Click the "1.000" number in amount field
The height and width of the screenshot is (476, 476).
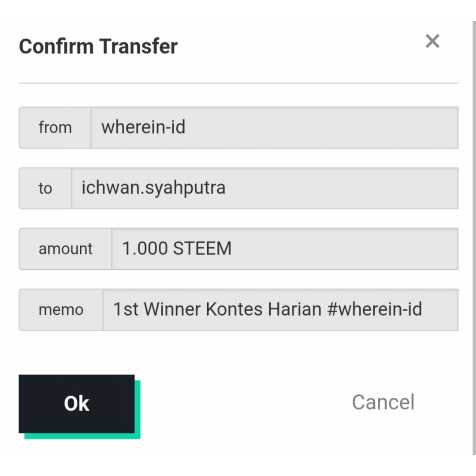[x=145, y=249]
